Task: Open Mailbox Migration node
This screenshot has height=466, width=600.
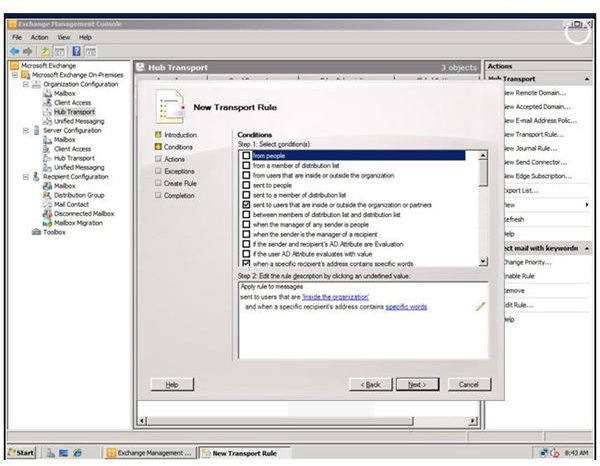Action: click(78, 223)
